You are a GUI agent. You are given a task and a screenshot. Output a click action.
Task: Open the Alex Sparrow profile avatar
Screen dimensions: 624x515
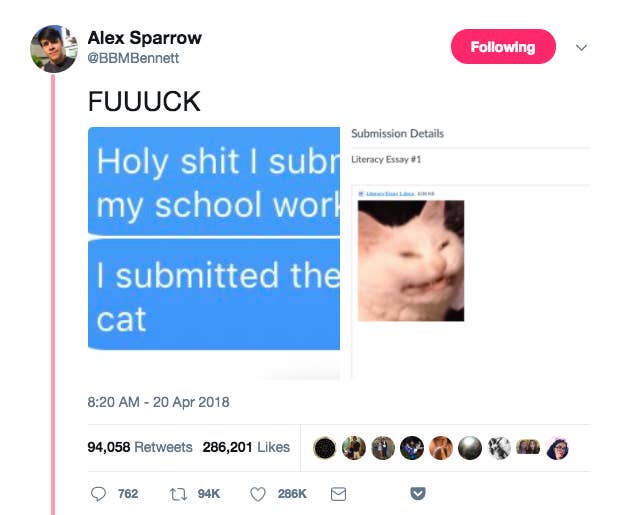pos(54,49)
